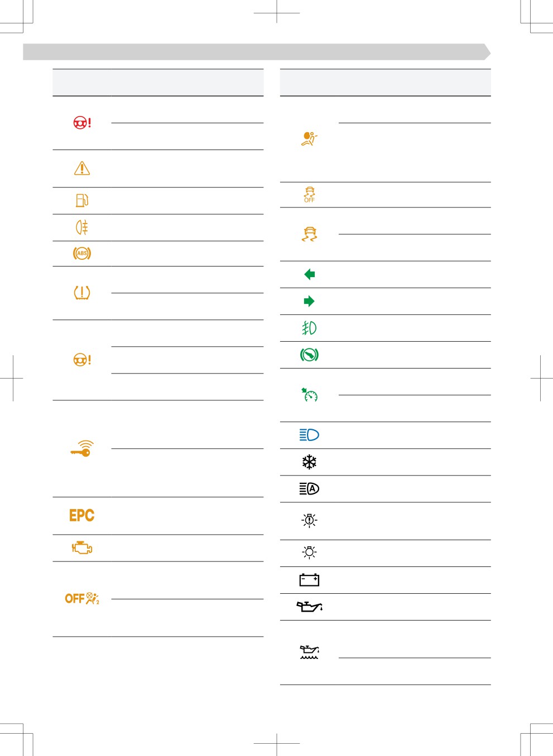Viewport: 553px width, 756px height.
Task: Select the airbag seat belt warning icon
Action: [309, 139]
